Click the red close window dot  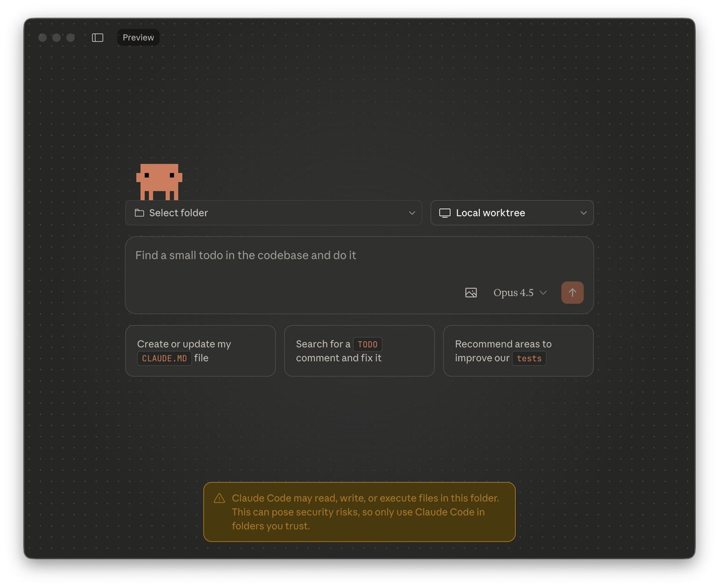(x=43, y=38)
